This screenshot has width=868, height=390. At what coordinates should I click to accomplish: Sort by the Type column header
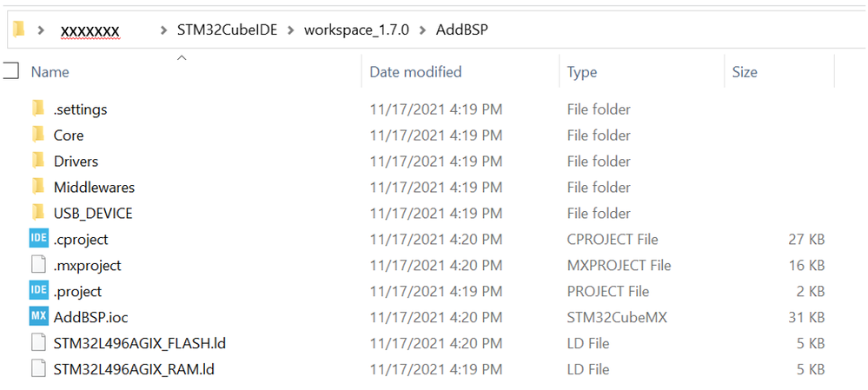(x=582, y=72)
